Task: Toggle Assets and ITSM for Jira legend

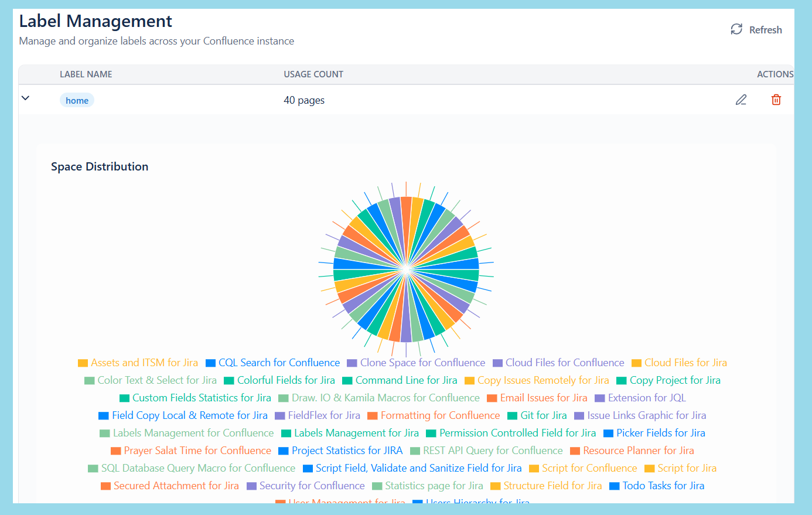Action: [138, 363]
